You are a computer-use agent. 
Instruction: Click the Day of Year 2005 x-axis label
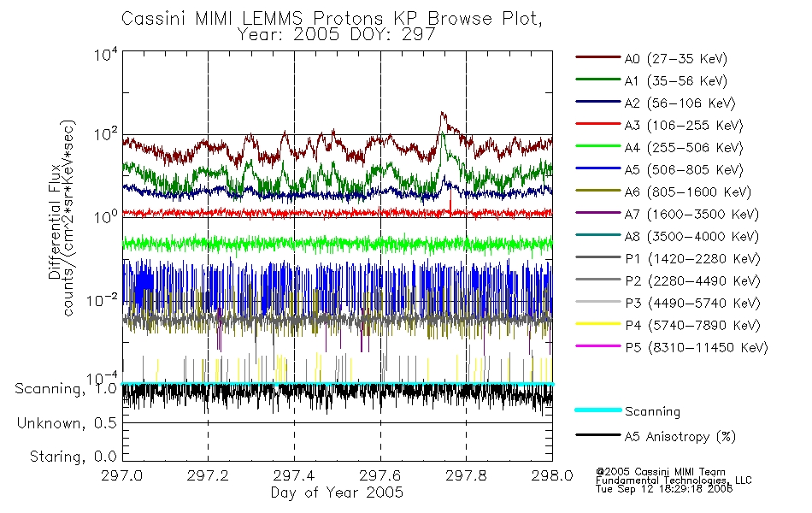(337, 492)
